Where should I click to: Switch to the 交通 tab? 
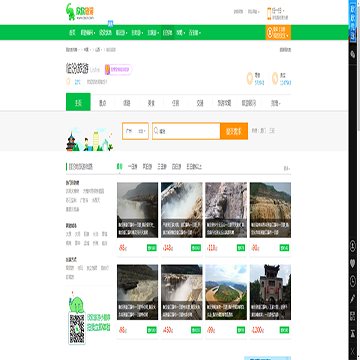(200, 104)
